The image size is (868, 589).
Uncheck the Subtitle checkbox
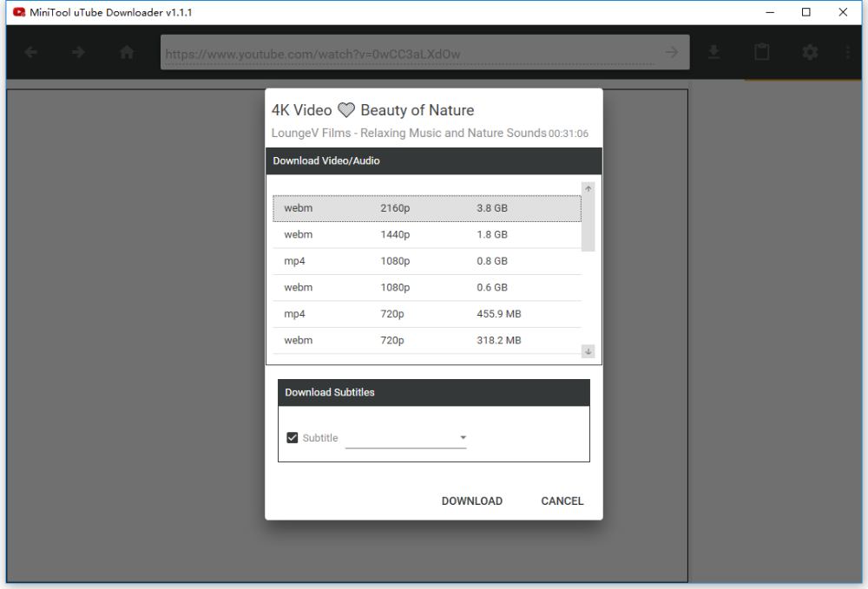293,438
